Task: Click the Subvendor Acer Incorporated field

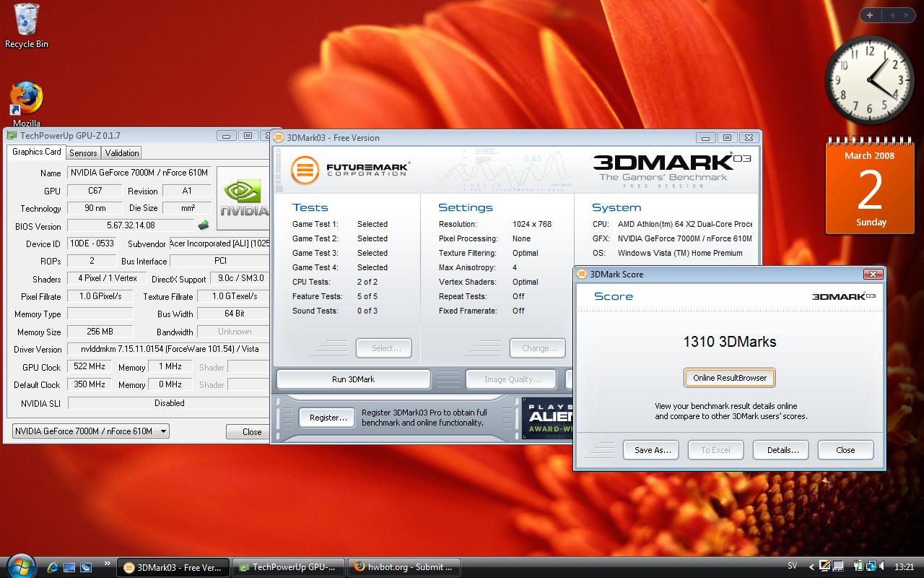Action: (219, 243)
